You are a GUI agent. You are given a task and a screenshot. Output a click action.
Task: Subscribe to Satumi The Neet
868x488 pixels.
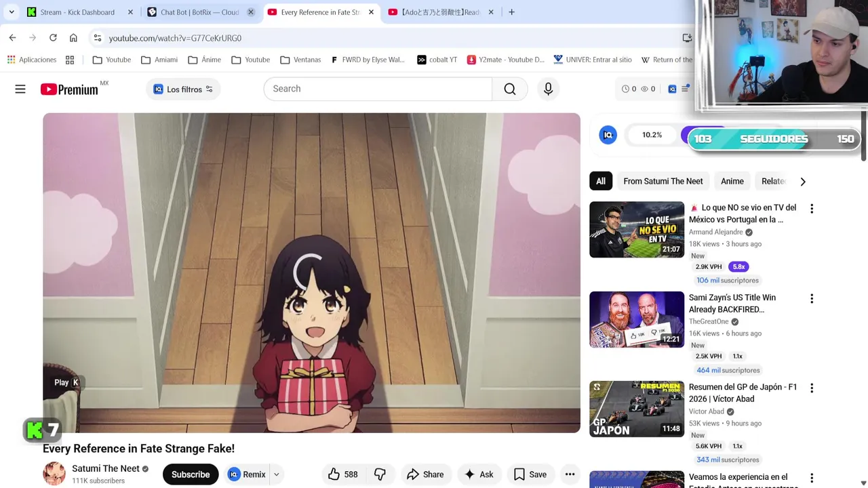tap(191, 474)
